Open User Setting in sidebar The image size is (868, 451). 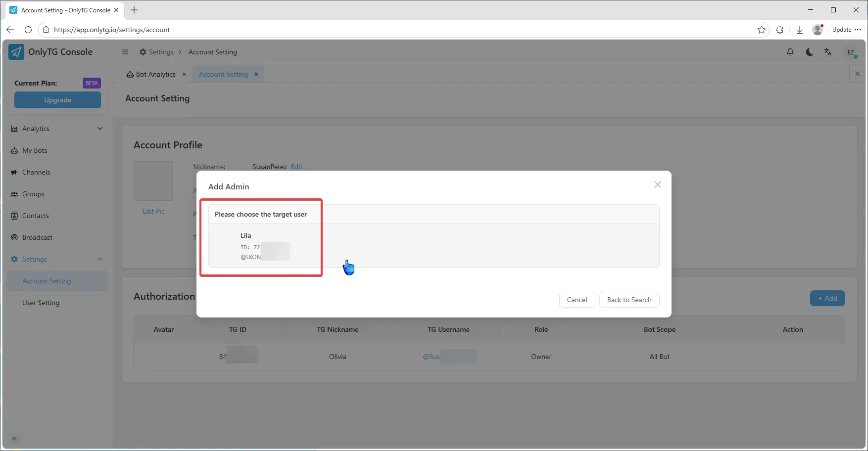coord(41,303)
